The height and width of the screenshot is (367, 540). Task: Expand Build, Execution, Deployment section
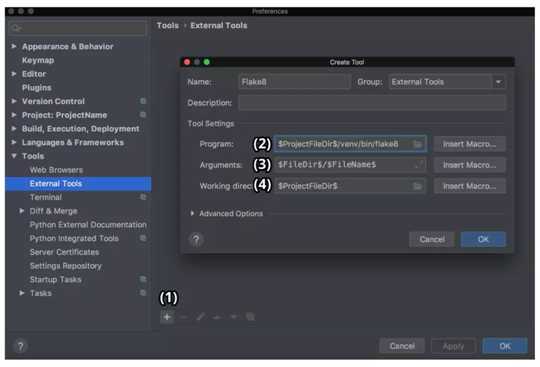(x=14, y=128)
